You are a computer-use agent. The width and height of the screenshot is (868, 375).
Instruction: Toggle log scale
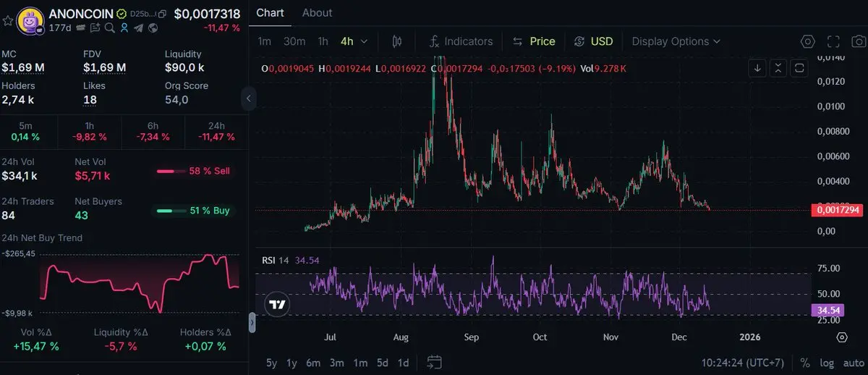827,363
